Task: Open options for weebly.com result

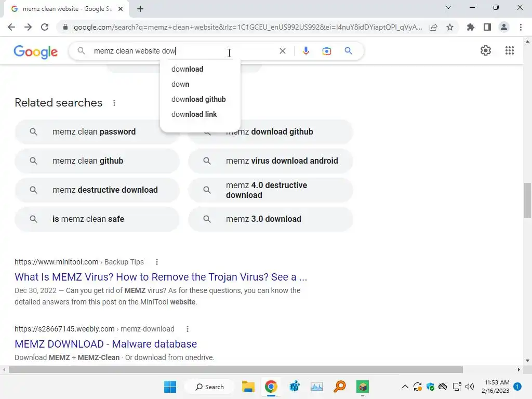Action: pyautogui.click(x=187, y=329)
